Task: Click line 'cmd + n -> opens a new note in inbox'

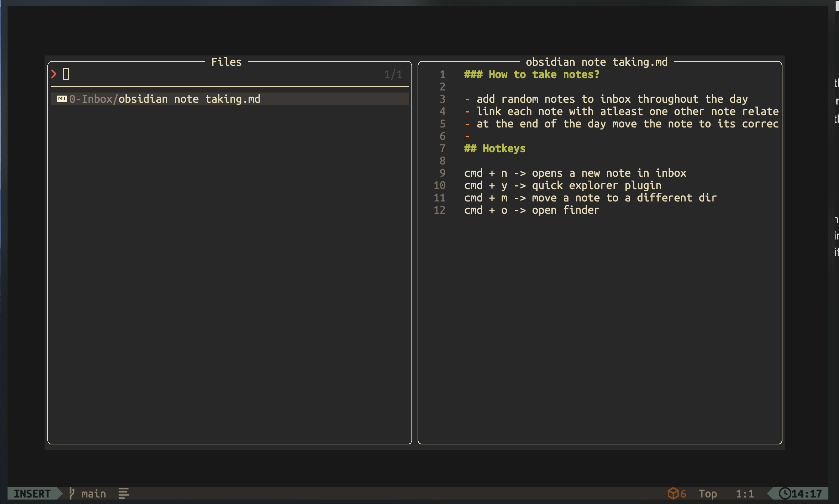Action: (x=575, y=173)
